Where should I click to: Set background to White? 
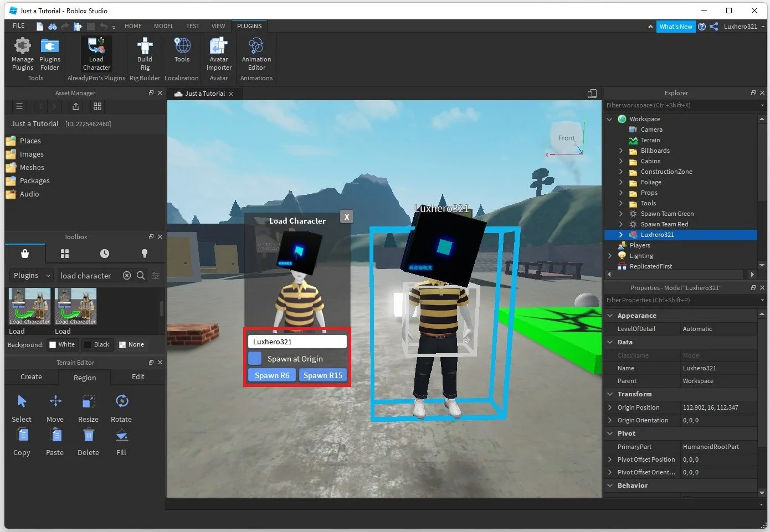(63, 344)
